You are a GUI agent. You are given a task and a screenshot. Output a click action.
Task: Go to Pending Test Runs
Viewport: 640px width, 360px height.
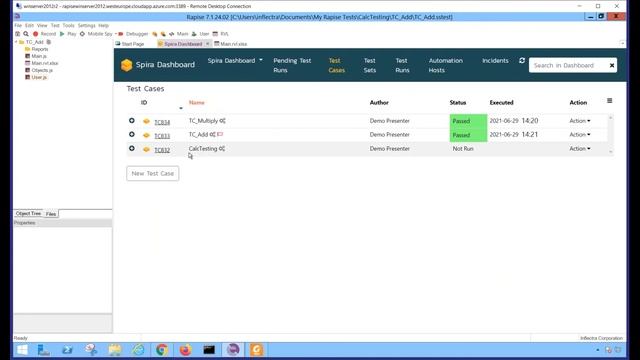pyautogui.click(x=292, y=65)
